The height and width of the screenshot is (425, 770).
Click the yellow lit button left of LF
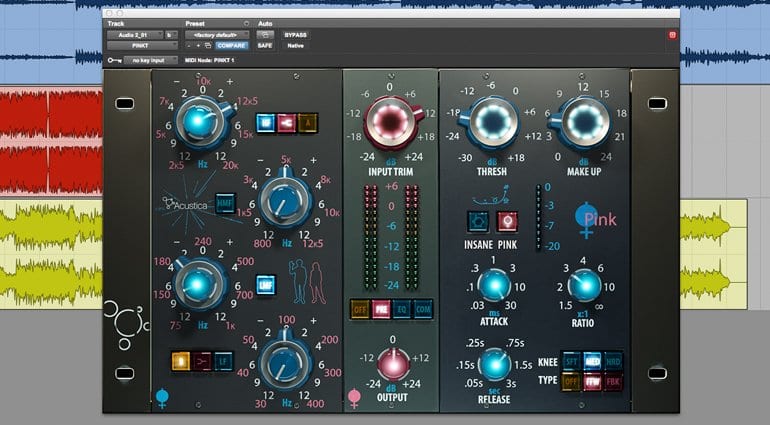coord(181,361)
